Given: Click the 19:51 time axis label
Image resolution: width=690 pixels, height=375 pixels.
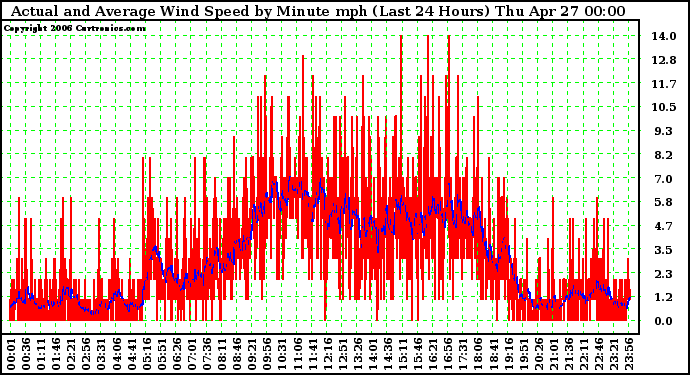Looking at the screenshot, I should tap(523, 354).
